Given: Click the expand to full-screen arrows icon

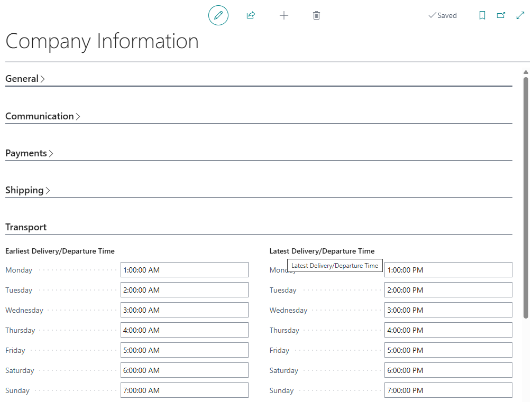Looking at the screenshot, I should pyautogui.click(x=520, y=15).
